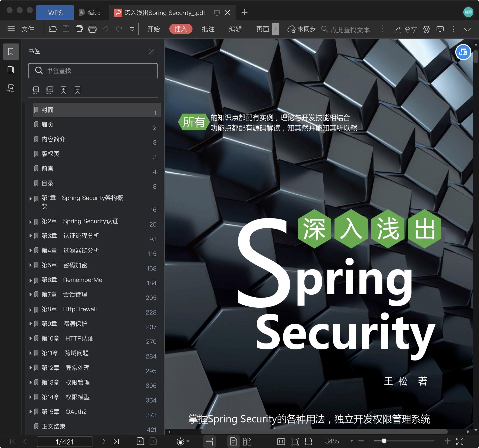Viewport: 479px width, 448px height.
Task: Toggle continuous scrolling view icon
Action: coord(209,441)
